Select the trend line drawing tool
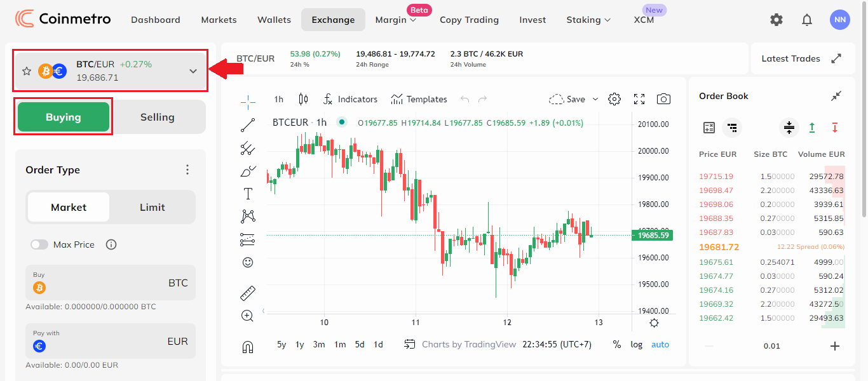The height and width of the screenshot is (381, 868). pyautogui.click(x=248, y=124)
